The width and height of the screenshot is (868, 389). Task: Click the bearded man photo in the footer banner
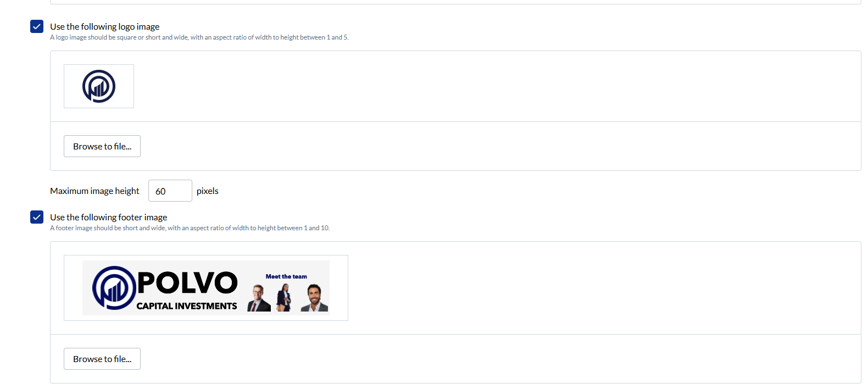point(314,298)
